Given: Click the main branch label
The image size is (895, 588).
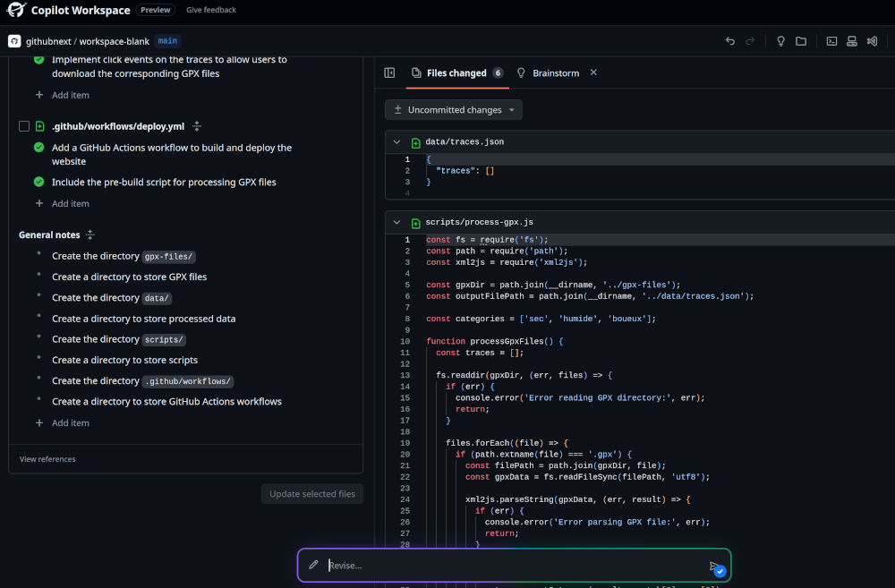Looking at the screenshot, I should 167,41.
